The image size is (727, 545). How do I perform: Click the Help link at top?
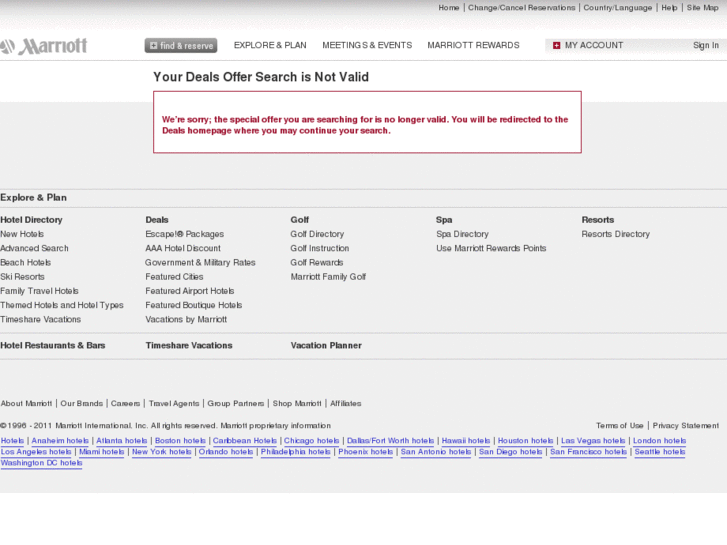point(669,8)
